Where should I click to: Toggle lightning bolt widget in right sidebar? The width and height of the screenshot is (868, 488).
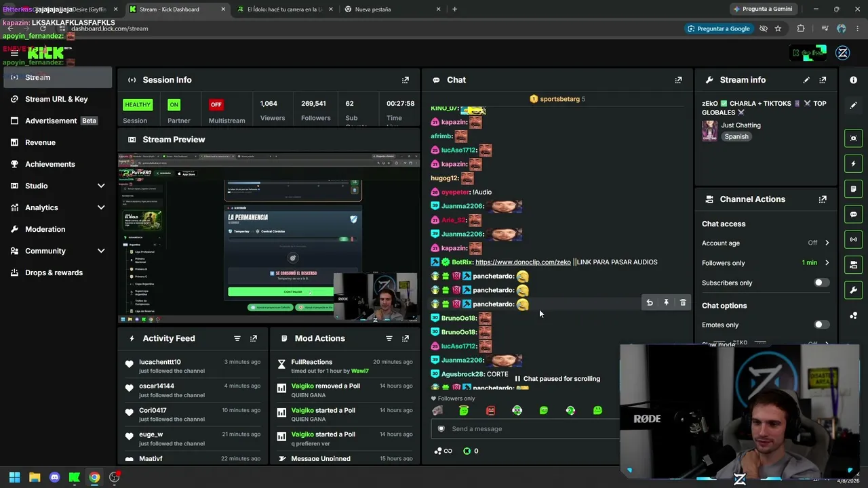click(x=853, y=163)
